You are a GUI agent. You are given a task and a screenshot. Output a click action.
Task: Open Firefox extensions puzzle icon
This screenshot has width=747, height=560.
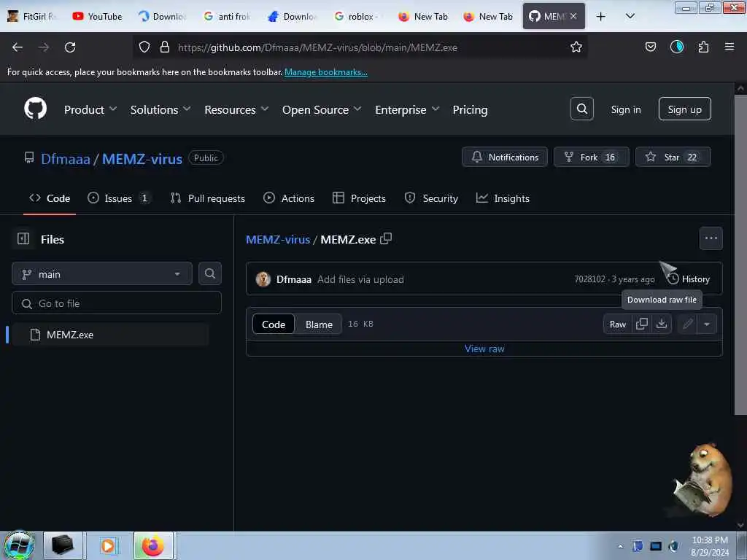click(703, 47)
